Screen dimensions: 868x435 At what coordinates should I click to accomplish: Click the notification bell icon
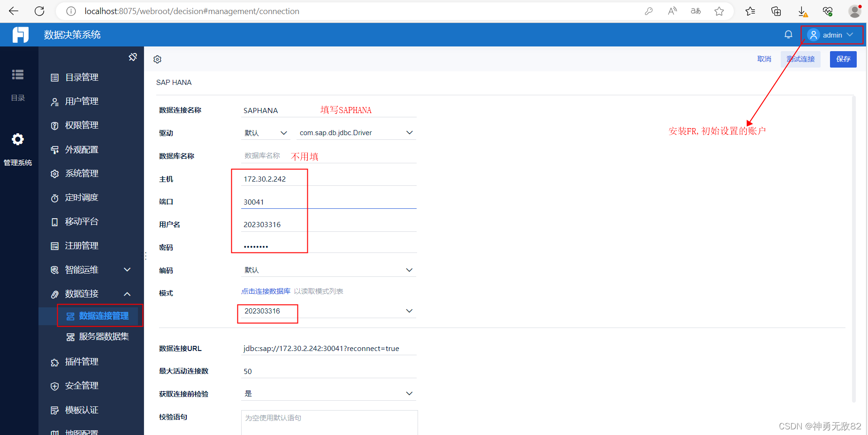[x=788, y=34]
